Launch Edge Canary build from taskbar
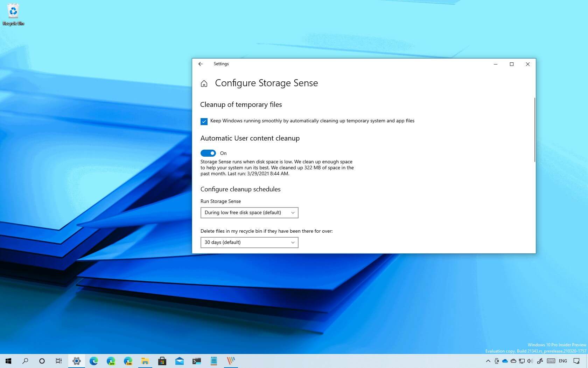This screenshot has height=368, width=588. click(128, 361)
